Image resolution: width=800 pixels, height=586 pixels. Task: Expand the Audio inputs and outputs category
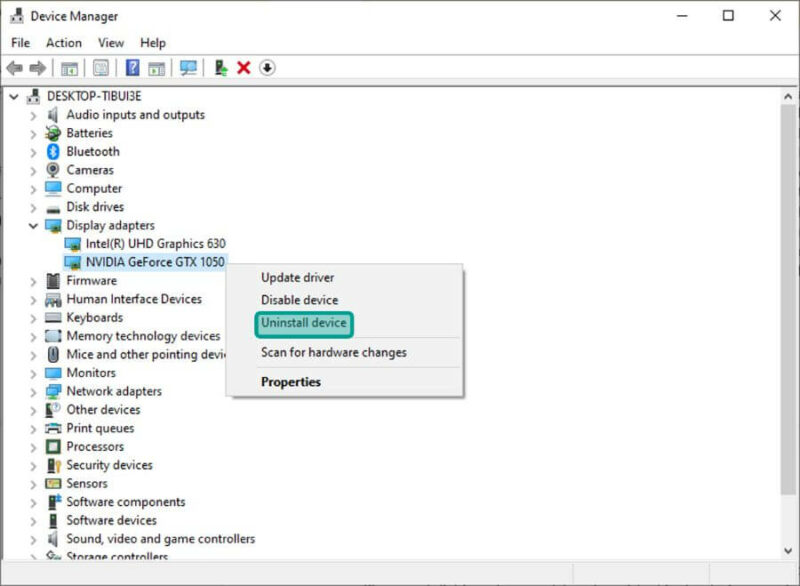(x=33, y=116)
